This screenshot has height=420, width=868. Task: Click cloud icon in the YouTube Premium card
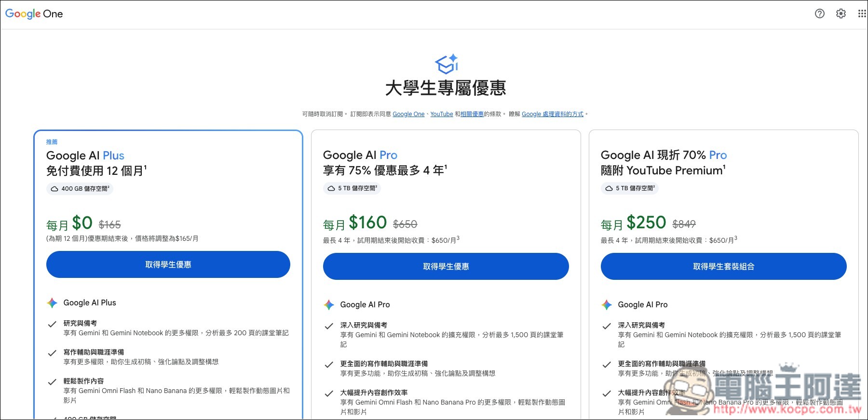click(x=609, y=188)
